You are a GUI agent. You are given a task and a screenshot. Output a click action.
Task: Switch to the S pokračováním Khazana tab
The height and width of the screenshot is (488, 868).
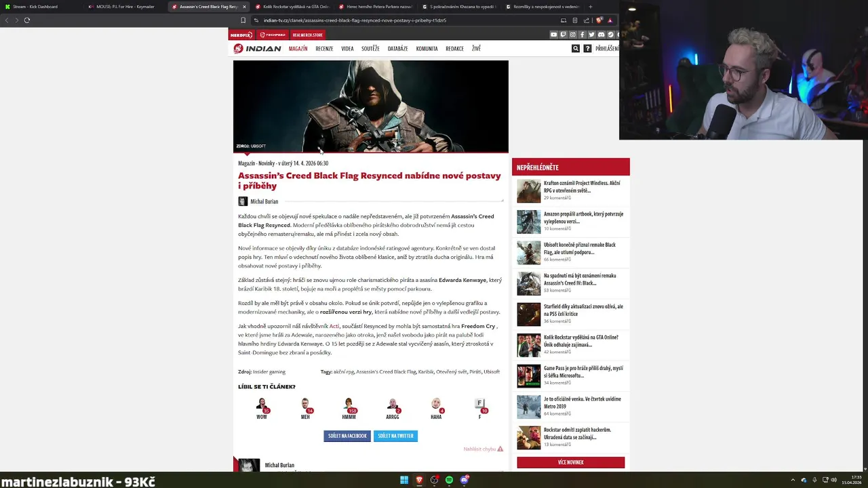point(458,7)
